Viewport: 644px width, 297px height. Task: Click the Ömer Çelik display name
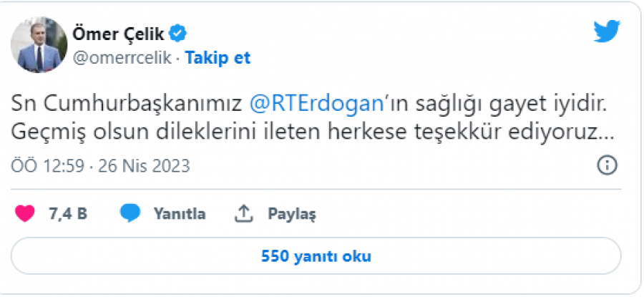tap(119, 33)
